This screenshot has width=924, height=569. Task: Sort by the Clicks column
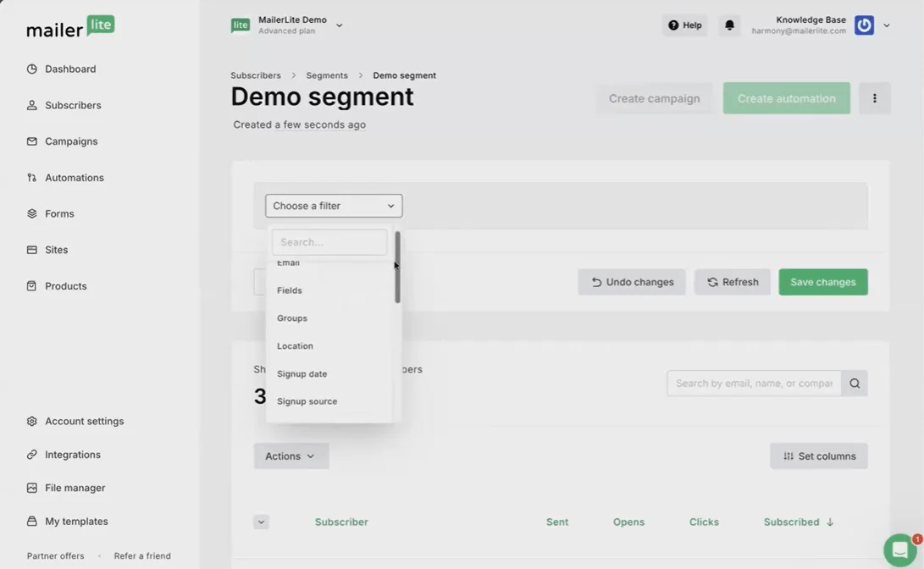tap(704, 522)
